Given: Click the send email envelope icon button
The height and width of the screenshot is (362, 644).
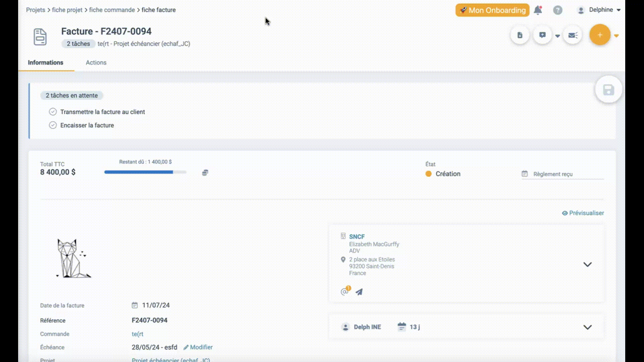Looking at the screenshot, I should (x=573, y=35).
